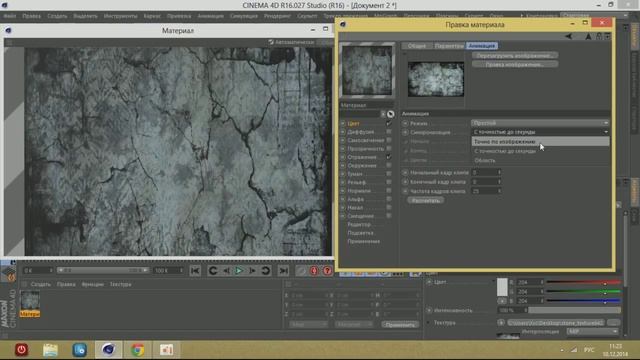Click the red R color slider
This screenshot has width=640, height=360.
[583, 282]
